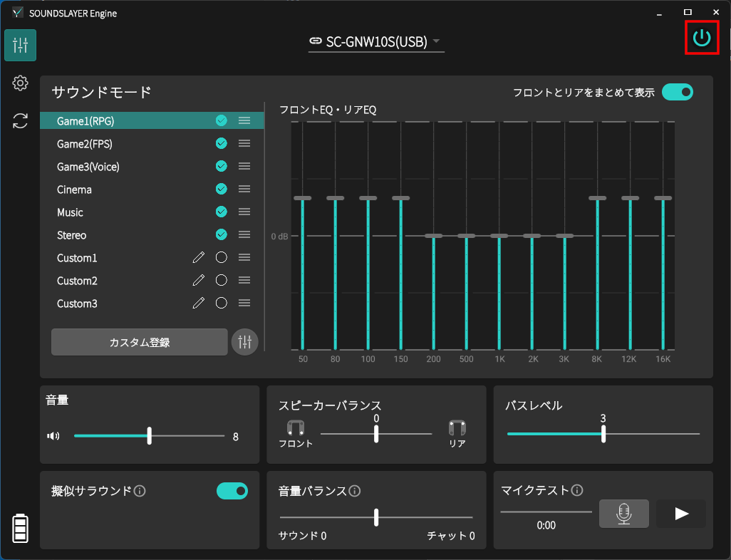
Task: Select Game2(FPS) sound mode
Action: pos(85,144)
